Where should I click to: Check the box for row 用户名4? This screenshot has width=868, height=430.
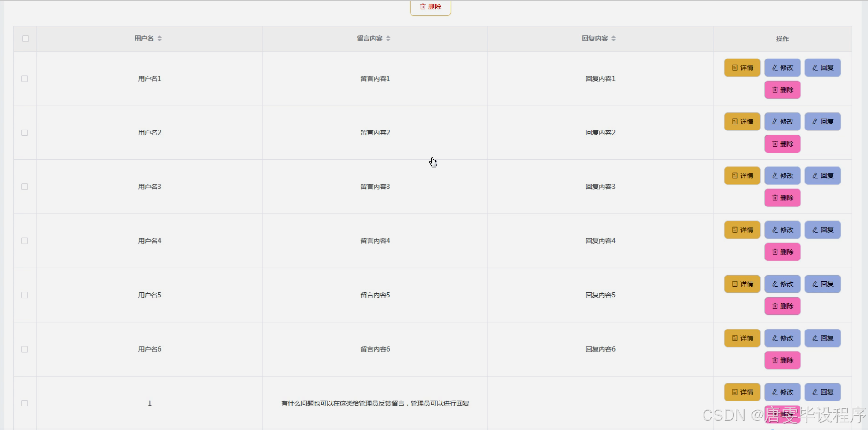point(25,241)
